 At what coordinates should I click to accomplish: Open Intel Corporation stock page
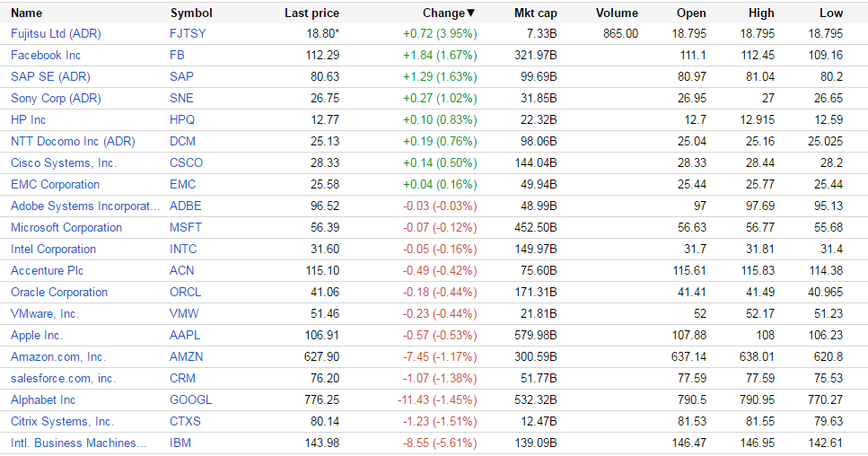[x=53, y=249]
